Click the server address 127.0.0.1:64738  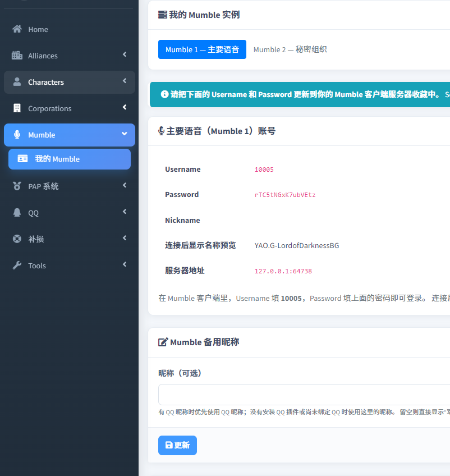pyautogui.click(x=283, y=271)
